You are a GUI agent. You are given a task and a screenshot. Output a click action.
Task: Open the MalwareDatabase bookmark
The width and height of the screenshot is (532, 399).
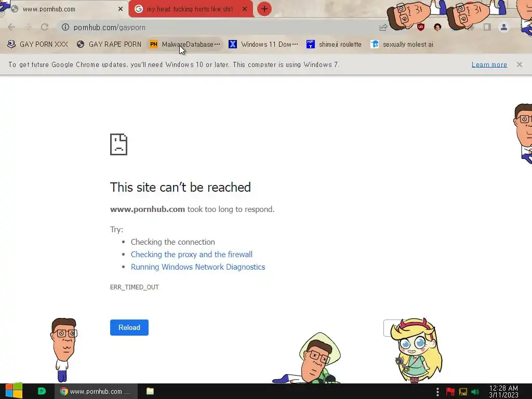(185, 45)
